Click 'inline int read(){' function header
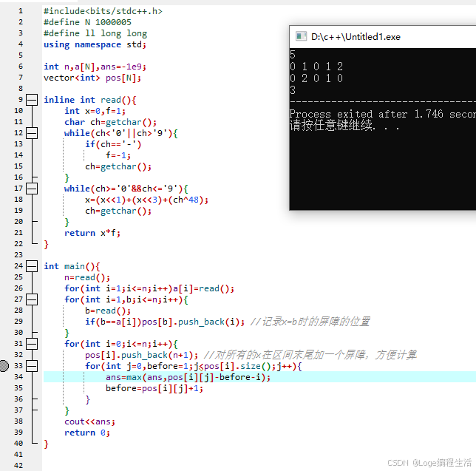Viewport: 476px width, 471px height. [90, 100]
